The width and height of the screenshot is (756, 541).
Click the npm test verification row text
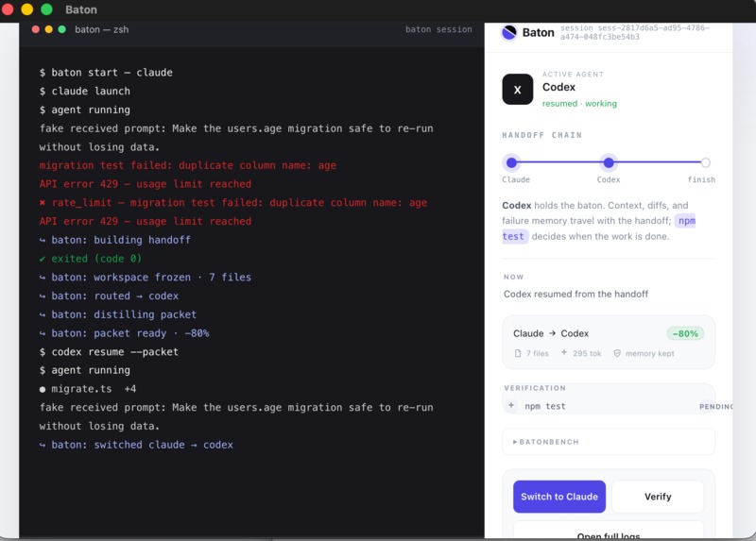click(x=545, y=406)
